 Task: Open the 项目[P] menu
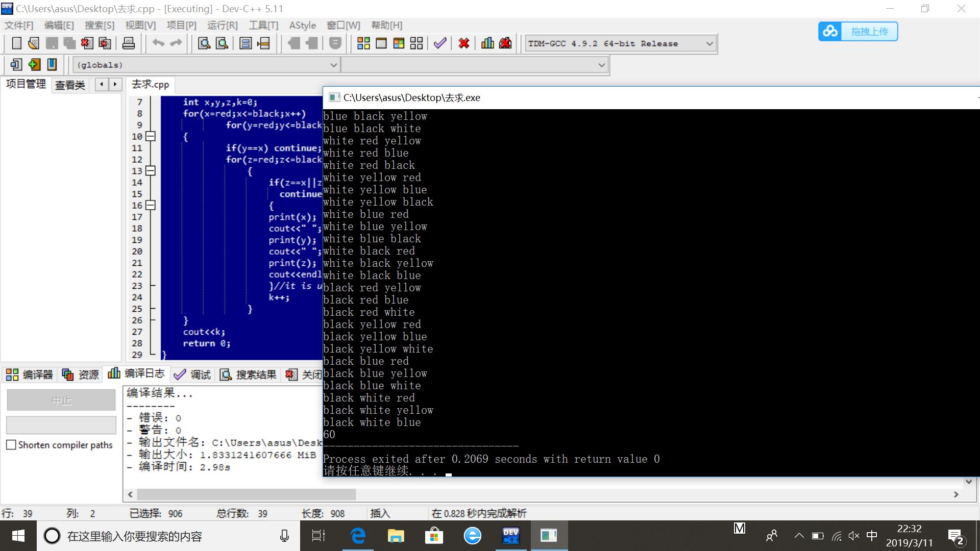(x=181, y=25)
